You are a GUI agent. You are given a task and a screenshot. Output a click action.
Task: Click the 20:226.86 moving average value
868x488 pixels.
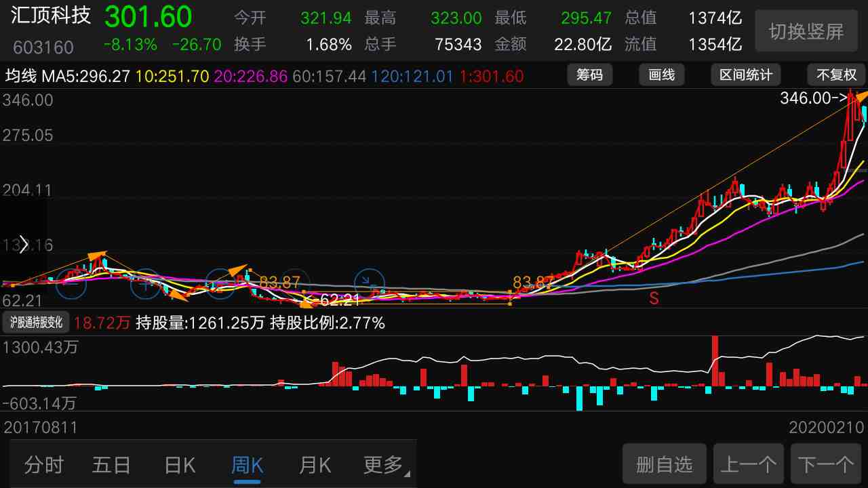[x=251, y=76]
